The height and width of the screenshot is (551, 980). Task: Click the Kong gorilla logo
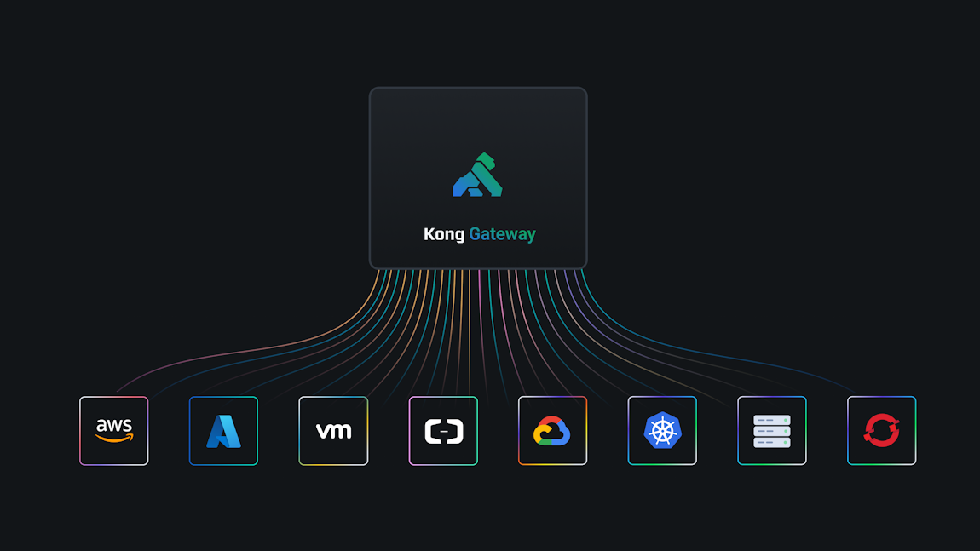click(x=478, y=175)
